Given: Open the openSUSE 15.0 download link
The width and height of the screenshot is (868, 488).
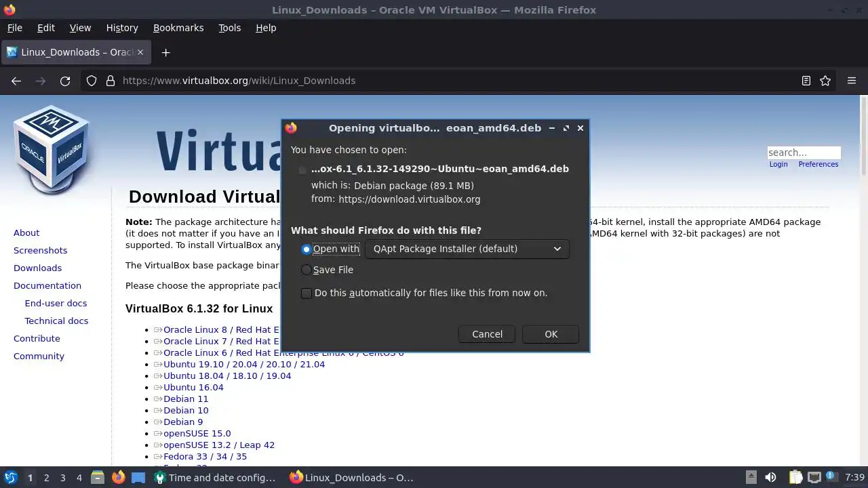Looking at the screenshot, I should coord(197,433).
